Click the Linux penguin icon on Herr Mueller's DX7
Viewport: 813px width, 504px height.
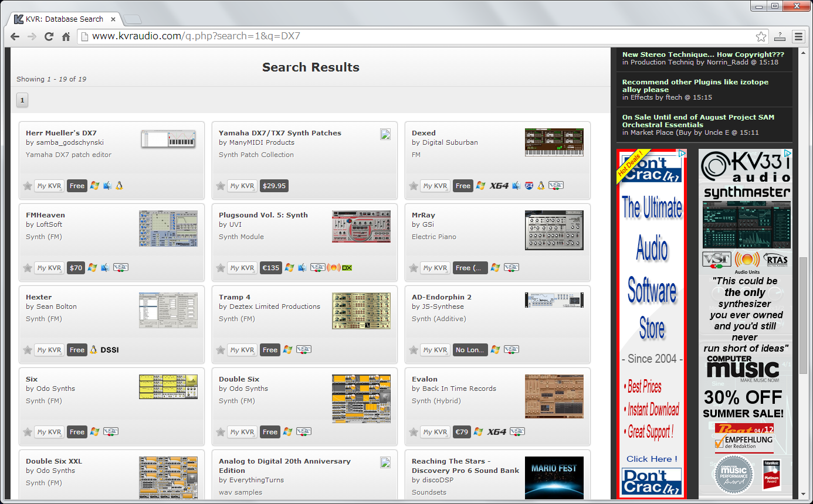[120, 186]
